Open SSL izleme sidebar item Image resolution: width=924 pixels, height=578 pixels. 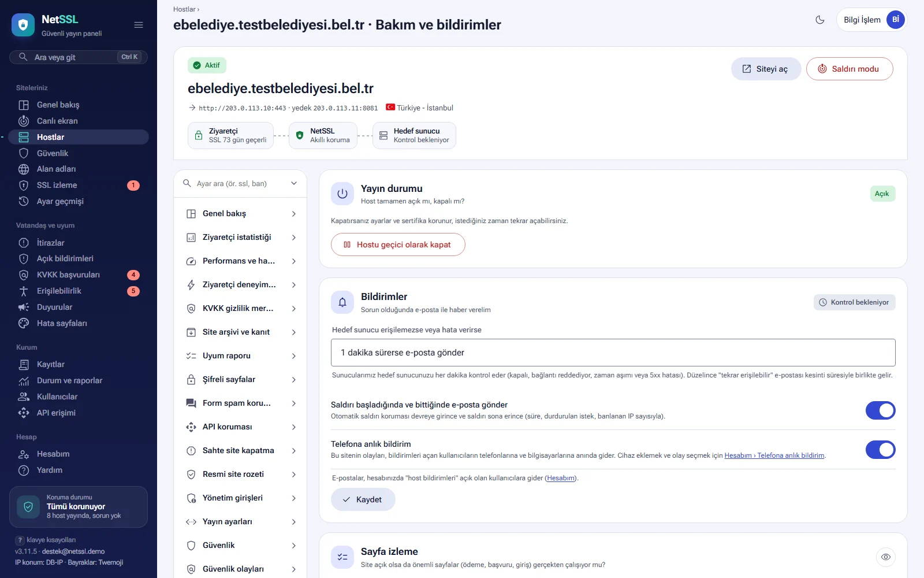(79, 185)
